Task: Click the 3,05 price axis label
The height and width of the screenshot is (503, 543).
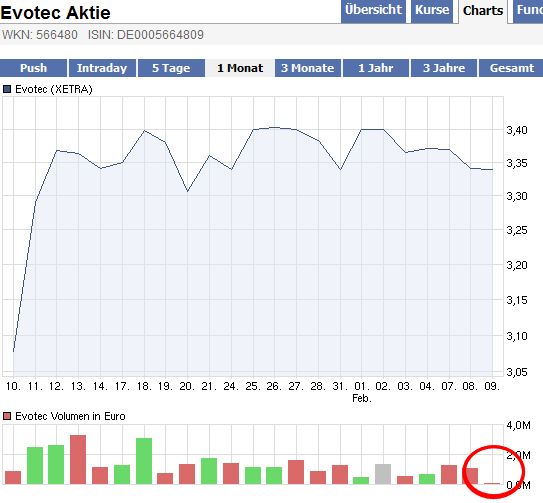Action: (517, 372)
